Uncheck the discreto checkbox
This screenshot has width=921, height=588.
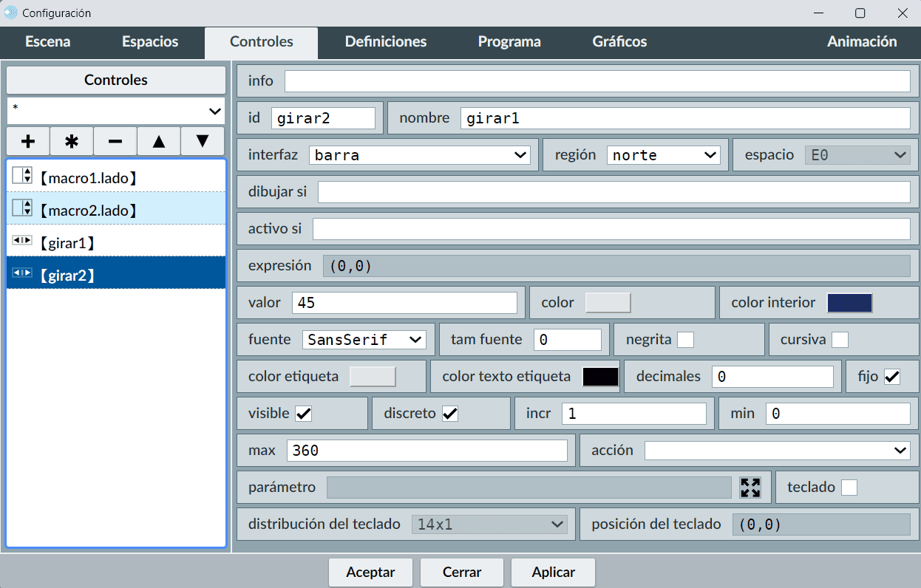coord(450,414)
